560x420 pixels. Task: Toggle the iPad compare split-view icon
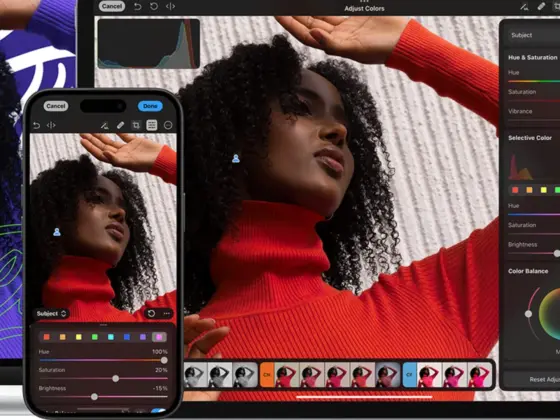pos(170,6)
